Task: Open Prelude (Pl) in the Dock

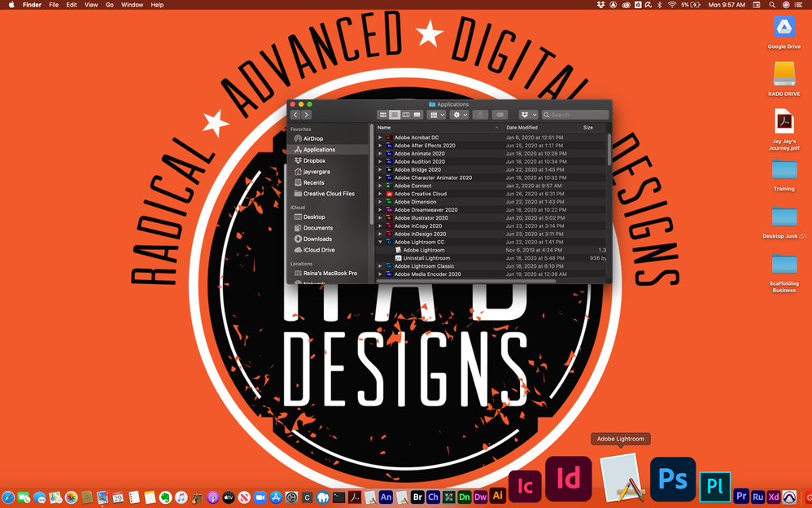Action: point(714,487)
